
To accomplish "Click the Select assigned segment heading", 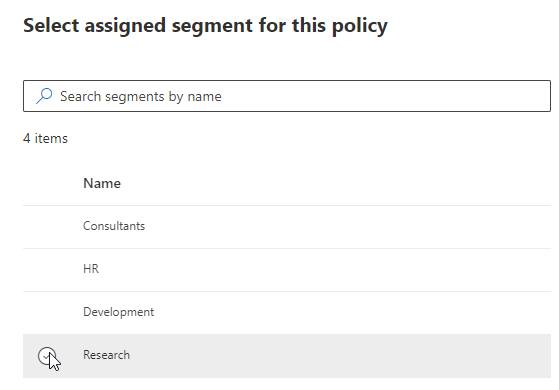I will coord(205,26).
